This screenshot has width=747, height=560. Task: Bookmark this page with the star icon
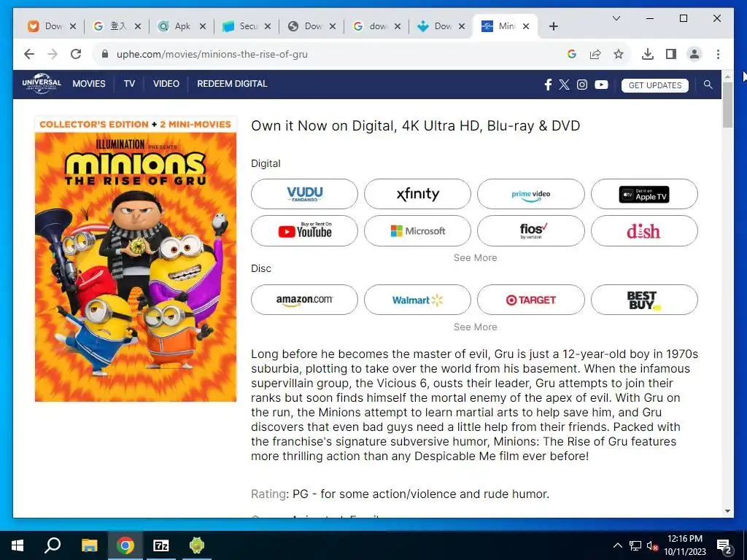pos(619,54)
